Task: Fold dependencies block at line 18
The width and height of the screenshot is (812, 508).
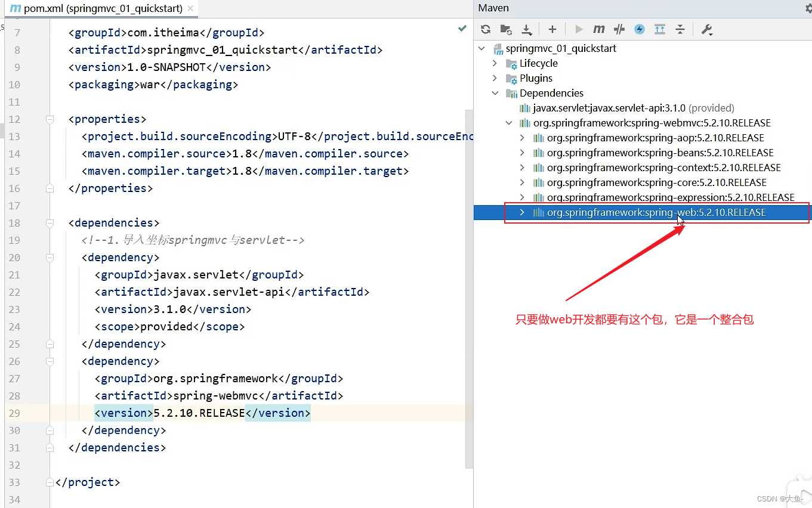Action: click(50, 223)
